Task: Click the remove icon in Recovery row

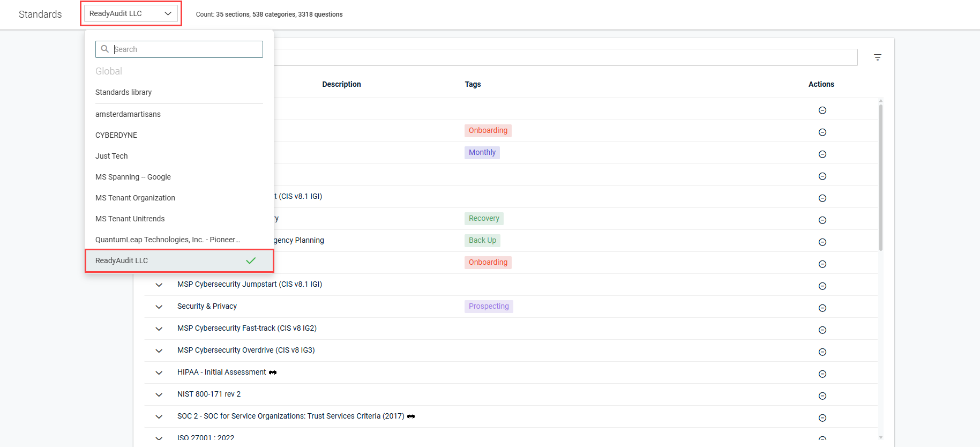Action: coord(822,220)
